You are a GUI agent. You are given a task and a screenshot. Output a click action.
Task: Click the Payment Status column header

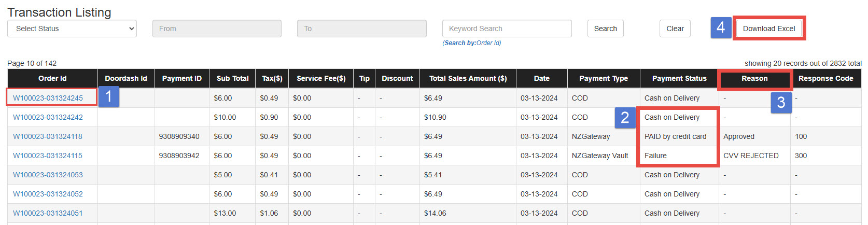click(679, 78)
